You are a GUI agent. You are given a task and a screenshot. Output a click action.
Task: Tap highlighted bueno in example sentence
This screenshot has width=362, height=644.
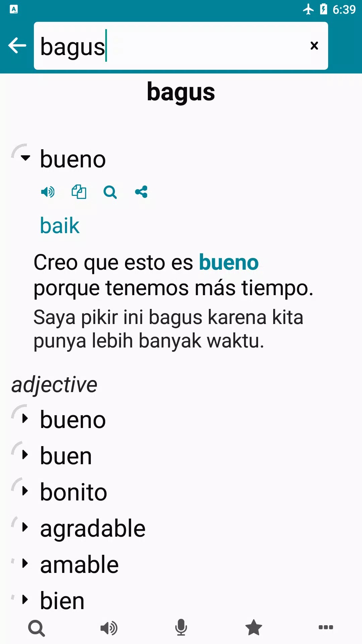[x=229, y=262]
